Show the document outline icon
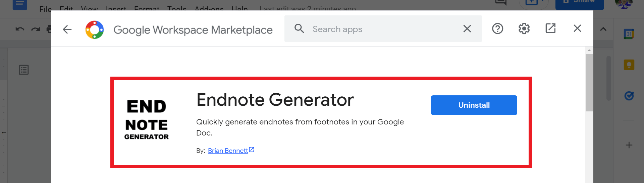644x183 pixels. coord(24,70)
